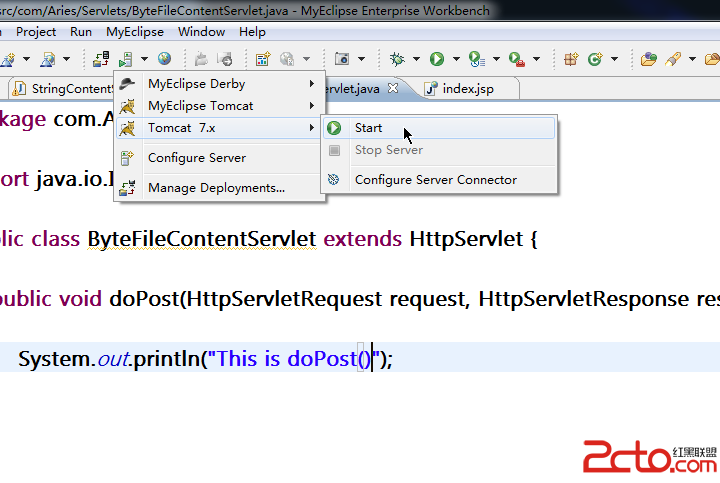The width and height of the screenshot is (720, 483).
Task: Open the Window menu
Action: click(x=201, y=32)
